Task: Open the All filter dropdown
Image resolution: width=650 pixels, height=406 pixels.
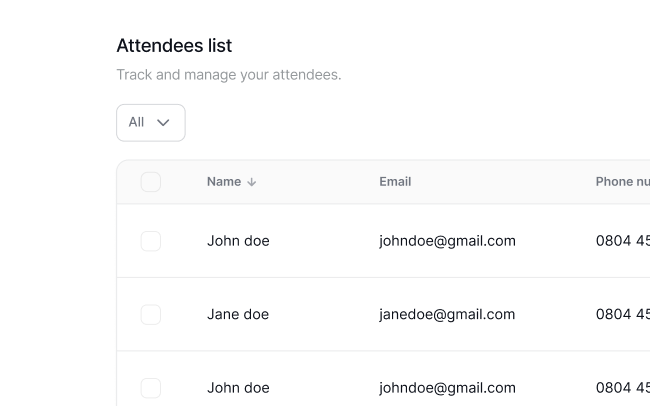Action: tap(151, 123)
